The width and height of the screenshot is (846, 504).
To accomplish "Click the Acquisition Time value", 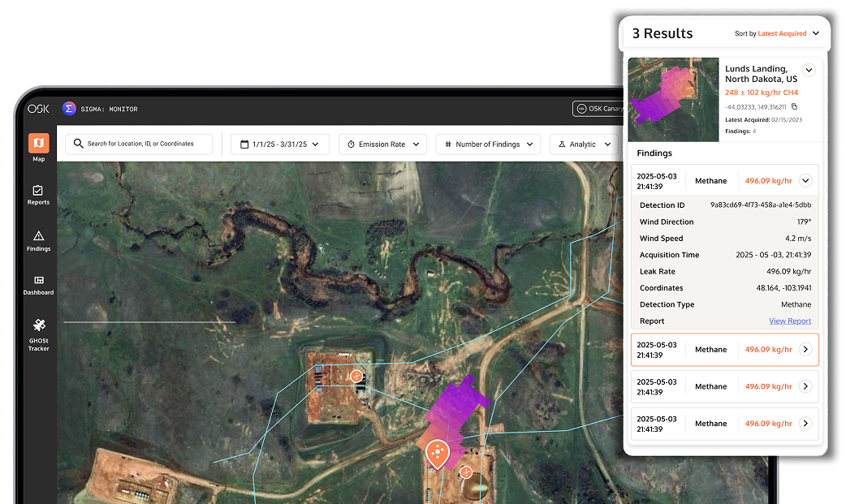I will (773, 255).
